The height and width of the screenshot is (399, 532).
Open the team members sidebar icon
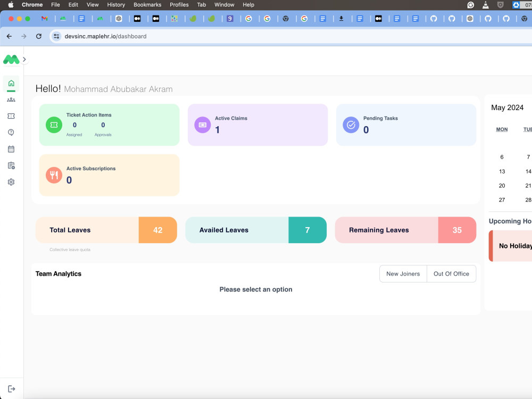(x=11, y=100)
